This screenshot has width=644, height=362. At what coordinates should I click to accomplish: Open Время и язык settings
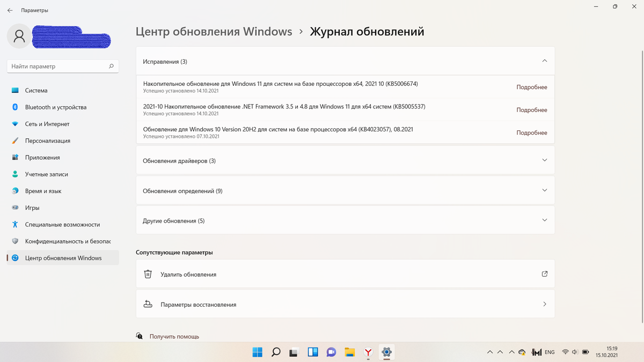click(x=63, y=191)
